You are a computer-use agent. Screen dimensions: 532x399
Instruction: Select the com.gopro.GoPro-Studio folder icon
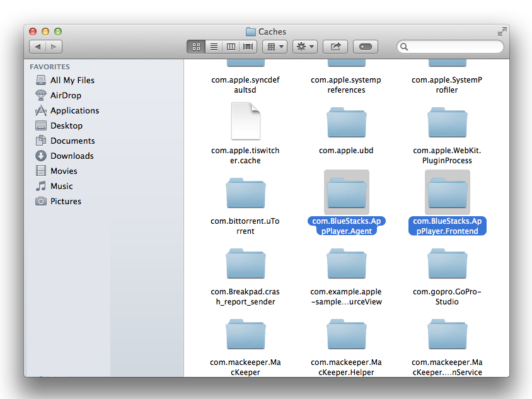tap(447, 263)
